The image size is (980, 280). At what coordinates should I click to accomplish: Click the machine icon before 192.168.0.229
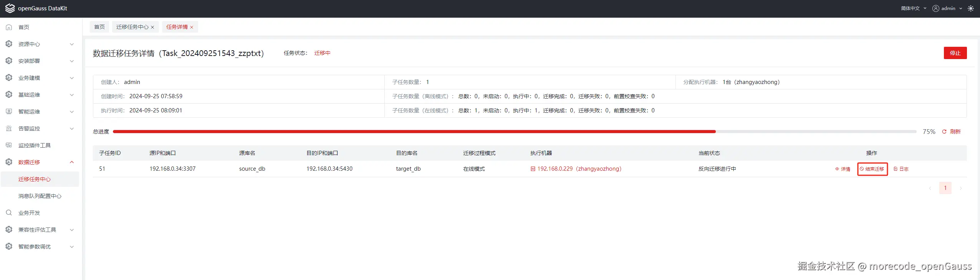point(533,169)
